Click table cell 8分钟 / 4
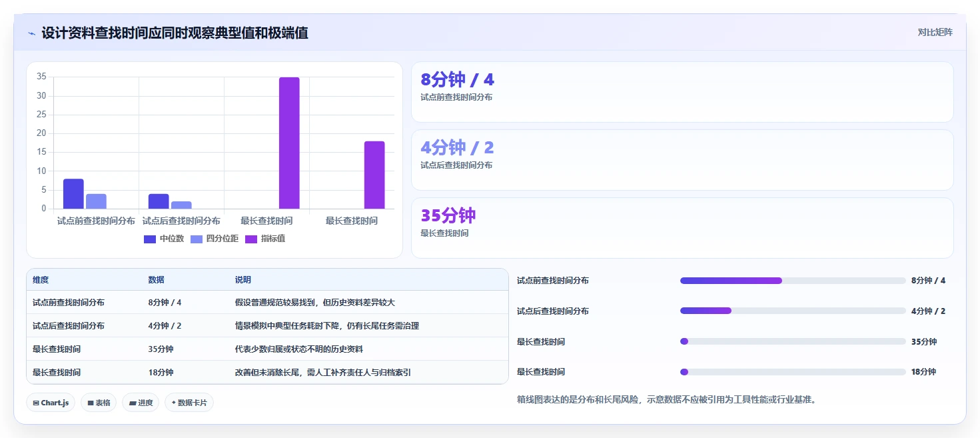This screenshot has height=438, width=980. coord(165,303)
